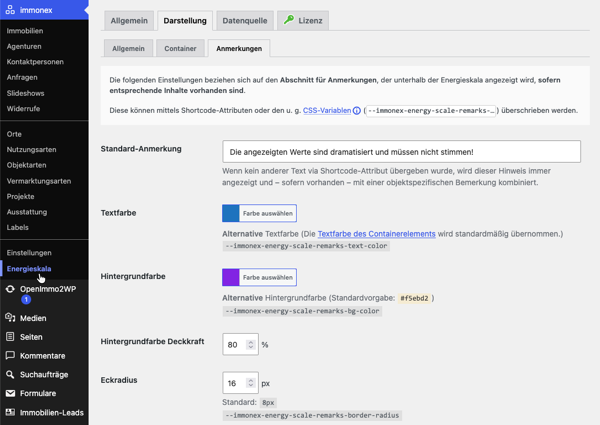This screenshot has height=425, width=600.
Task: Click the Immobilien-Leads card icon
Action: pos(10,412)
